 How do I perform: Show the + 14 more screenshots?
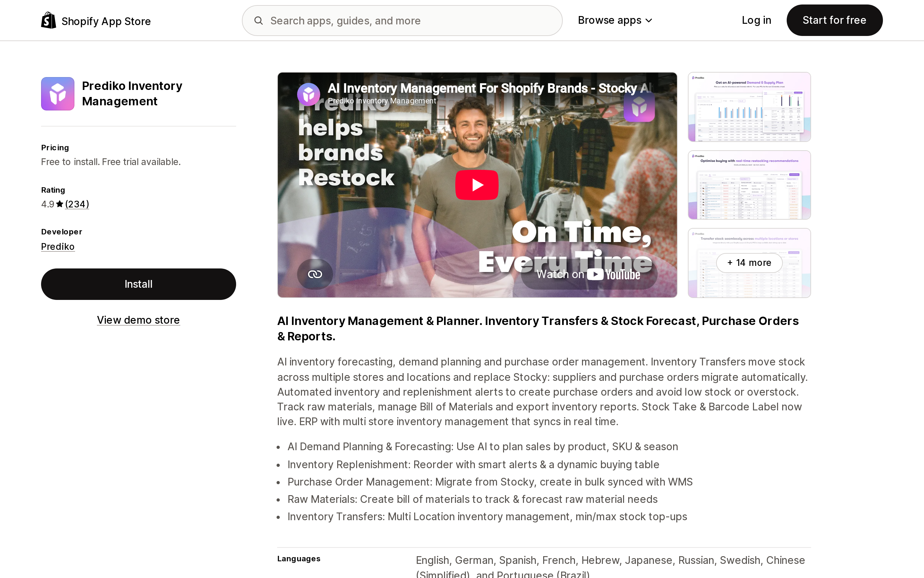click(x=749, y=263)
